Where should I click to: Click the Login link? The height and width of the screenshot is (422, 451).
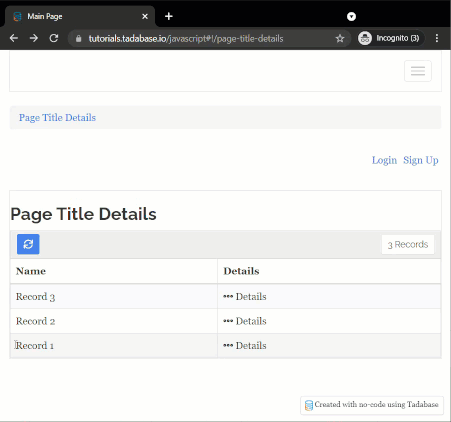(x=384, y=160)
